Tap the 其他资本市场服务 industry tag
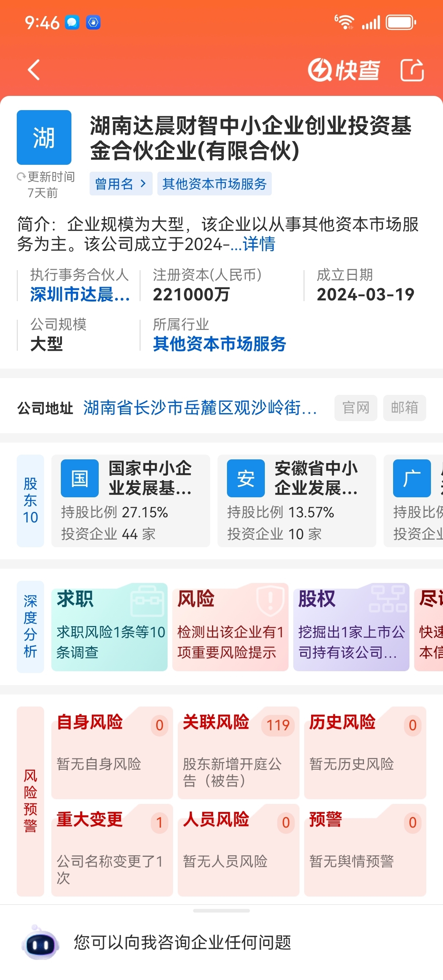 pyautogui.click(x=215, y=184)
